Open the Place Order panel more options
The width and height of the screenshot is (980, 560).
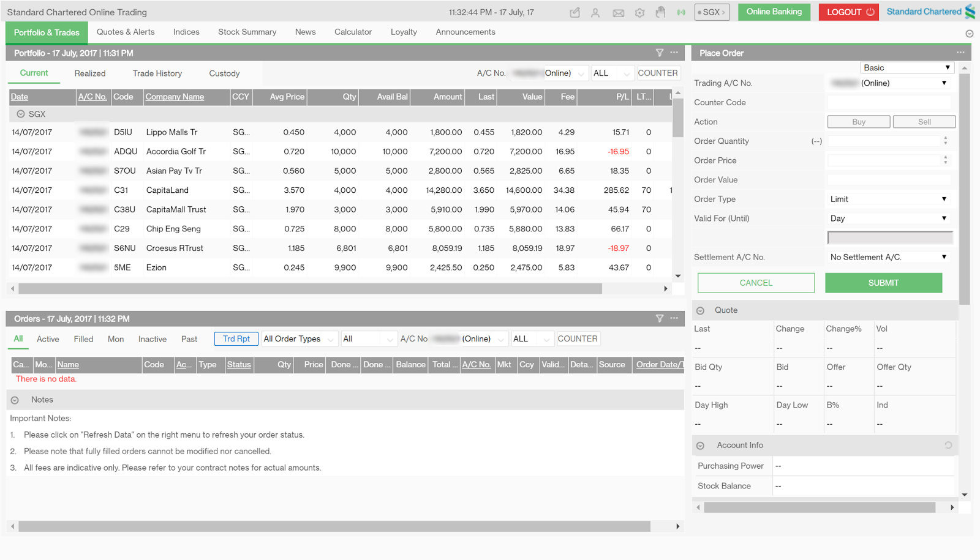(x=960, y=53)
